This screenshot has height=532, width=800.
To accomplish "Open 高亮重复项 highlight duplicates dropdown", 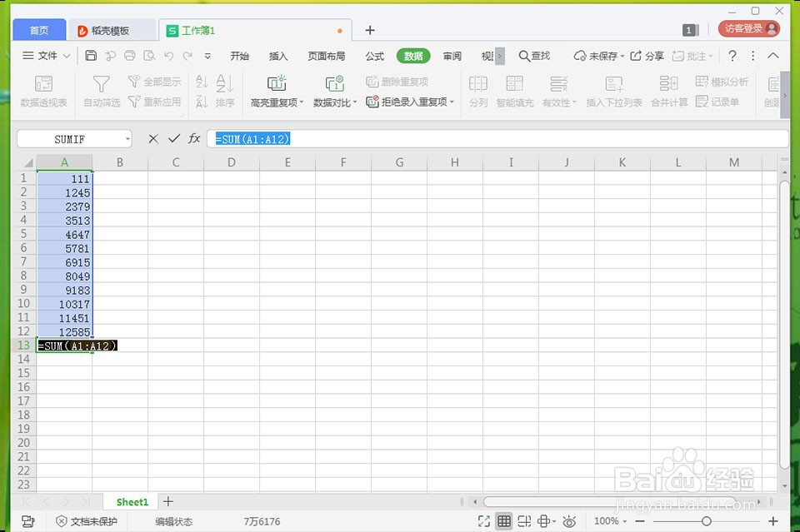I will pos(277,92).
